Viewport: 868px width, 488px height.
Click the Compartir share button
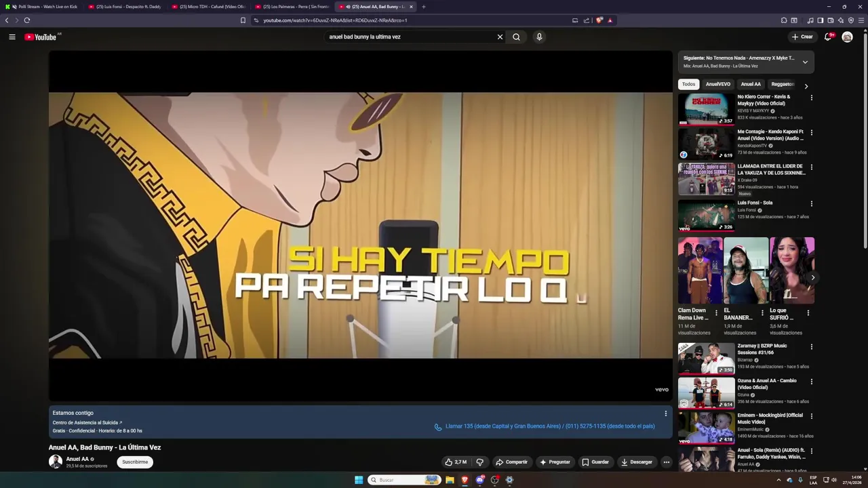[x=511, y=462]
